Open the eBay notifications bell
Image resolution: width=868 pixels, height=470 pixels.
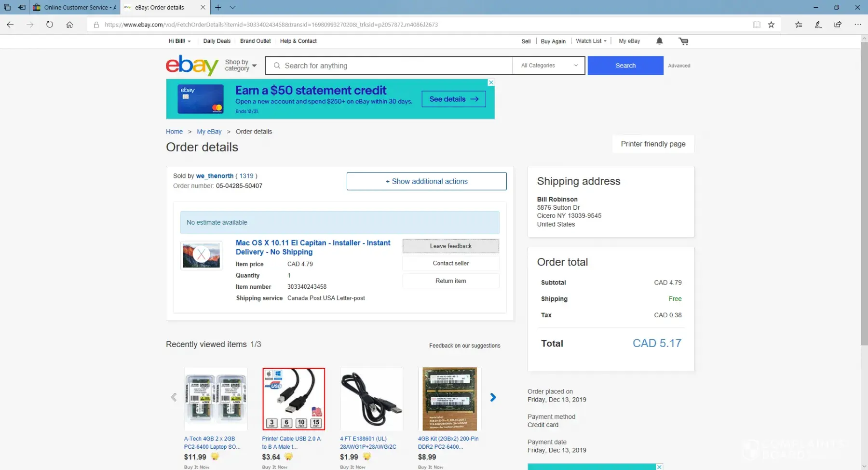pos(659,41)
